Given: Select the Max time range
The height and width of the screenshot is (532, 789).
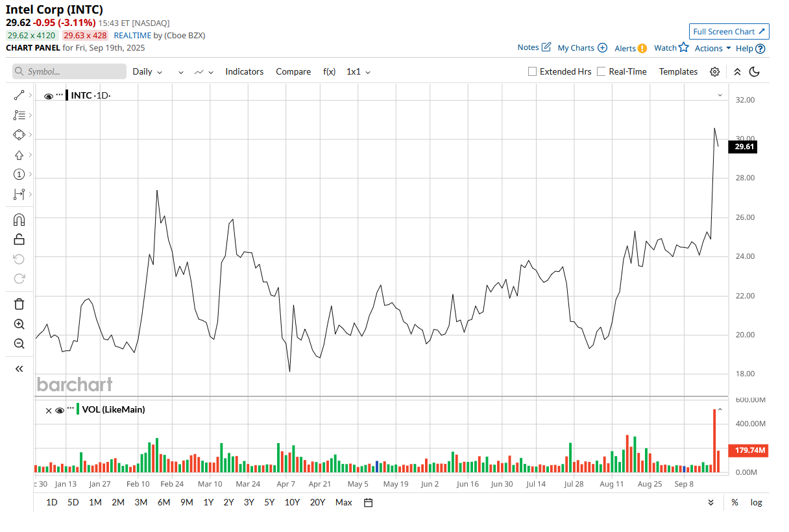Looking at the screenshot, I should [x=344, y=502].
